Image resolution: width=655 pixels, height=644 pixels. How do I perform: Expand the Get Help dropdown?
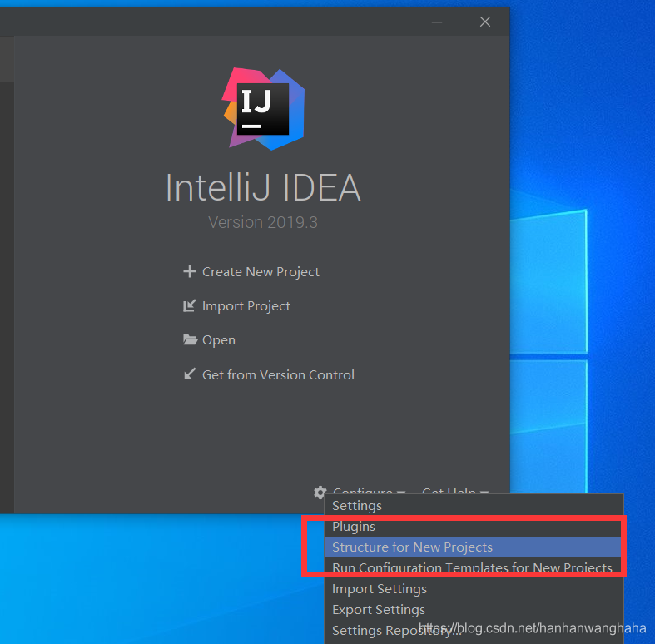pos(455,491)
